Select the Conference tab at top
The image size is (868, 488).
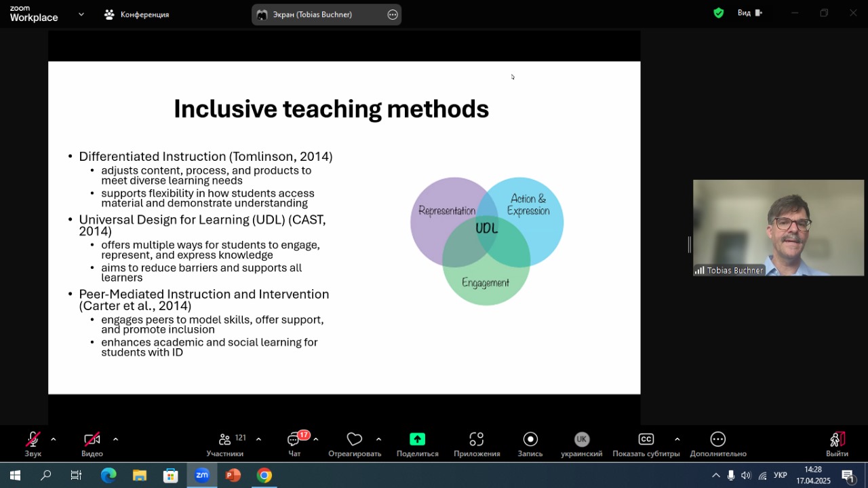point(137,14)
